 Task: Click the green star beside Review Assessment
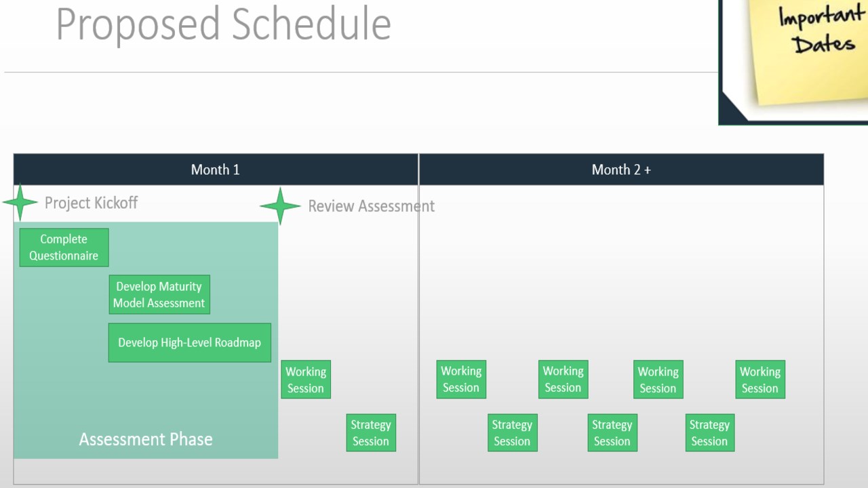tap(280, 206)
